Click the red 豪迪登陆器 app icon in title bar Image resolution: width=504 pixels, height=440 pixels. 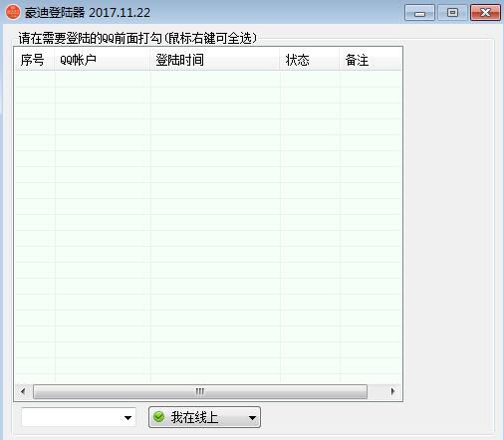point(13,12)
